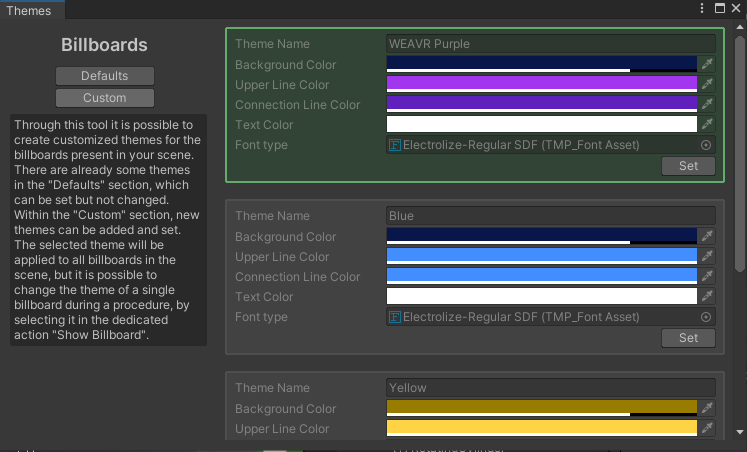Open Yellow theme Upper Line Color swatch
Viewport: 747px width, 452px height.
point(542,428)
